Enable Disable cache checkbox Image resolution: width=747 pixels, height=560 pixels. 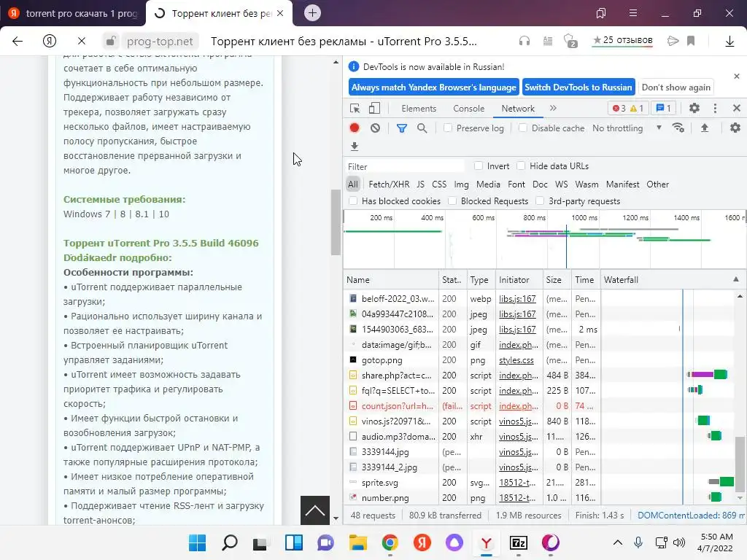(x=523, y=128)
